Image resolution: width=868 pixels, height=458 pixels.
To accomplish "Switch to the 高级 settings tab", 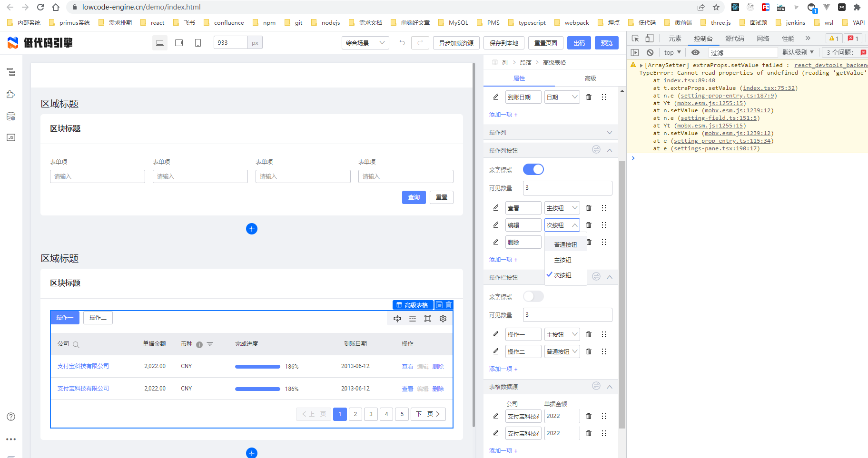I will click(x=590, y=78).
